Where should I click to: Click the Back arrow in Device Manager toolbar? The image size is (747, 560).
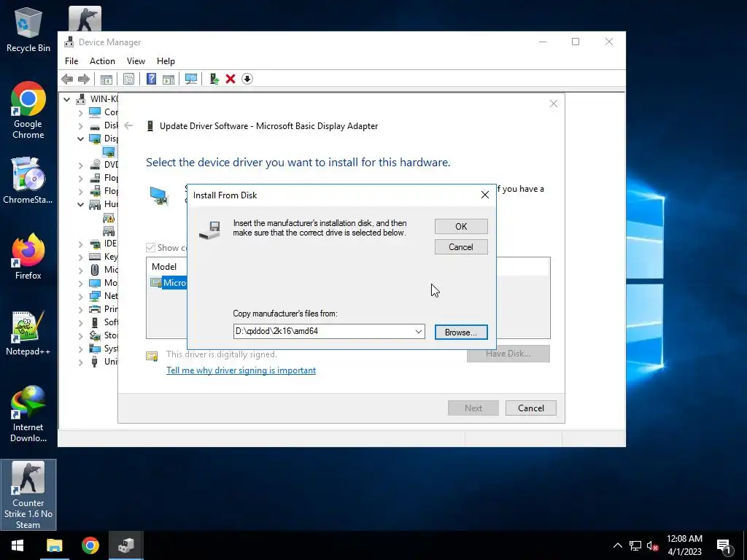click(x=67, y=79)
